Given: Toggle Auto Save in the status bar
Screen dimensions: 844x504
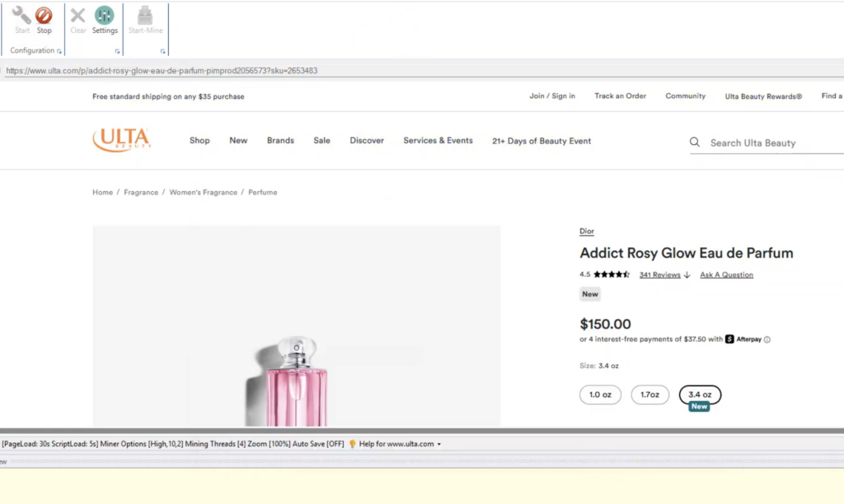Looking at the screenshot, I should pos(316,443).
